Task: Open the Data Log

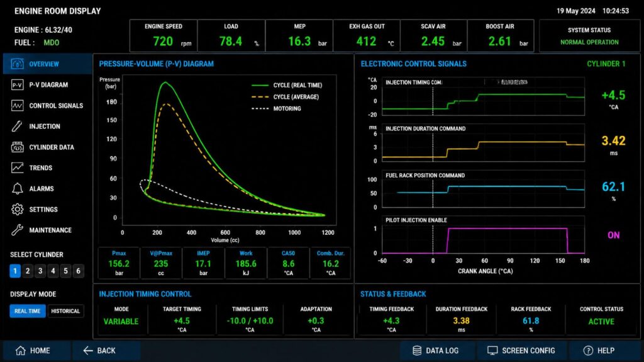Action: point(436,351)
